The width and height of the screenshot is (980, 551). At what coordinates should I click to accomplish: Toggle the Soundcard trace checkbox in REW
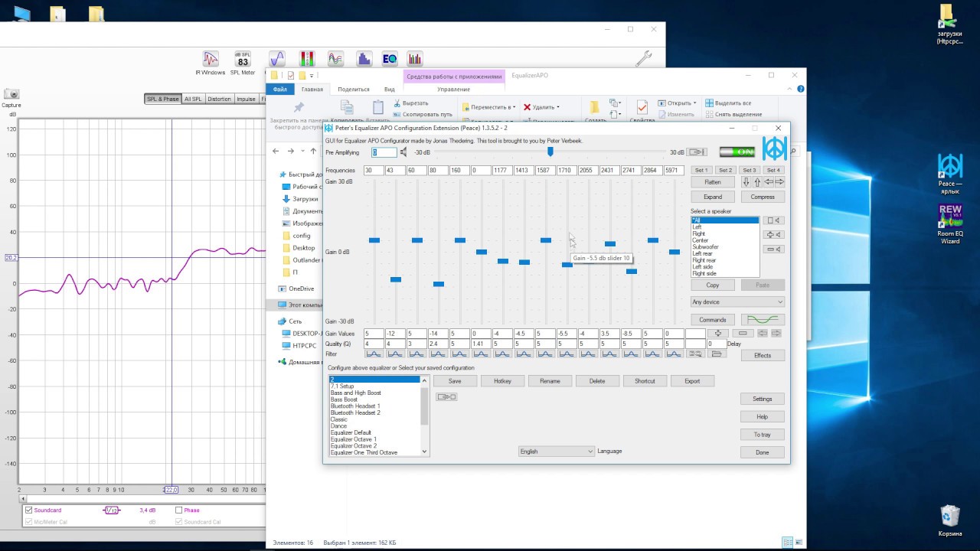29,510
